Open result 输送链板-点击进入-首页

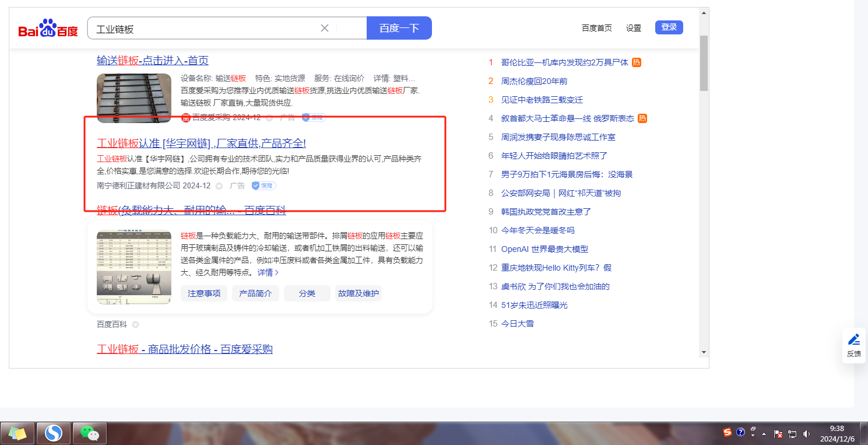(x=153, y=61)
